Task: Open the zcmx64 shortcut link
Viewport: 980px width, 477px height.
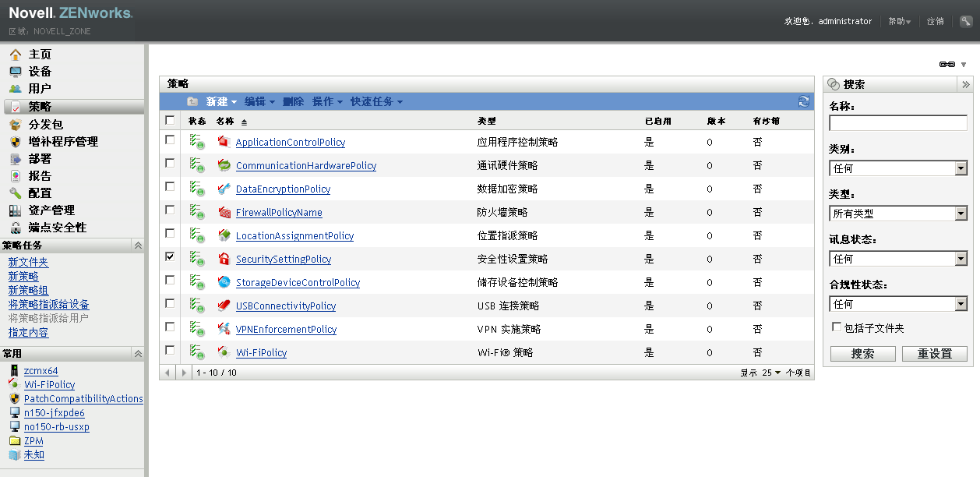Action: pos(41,371)
